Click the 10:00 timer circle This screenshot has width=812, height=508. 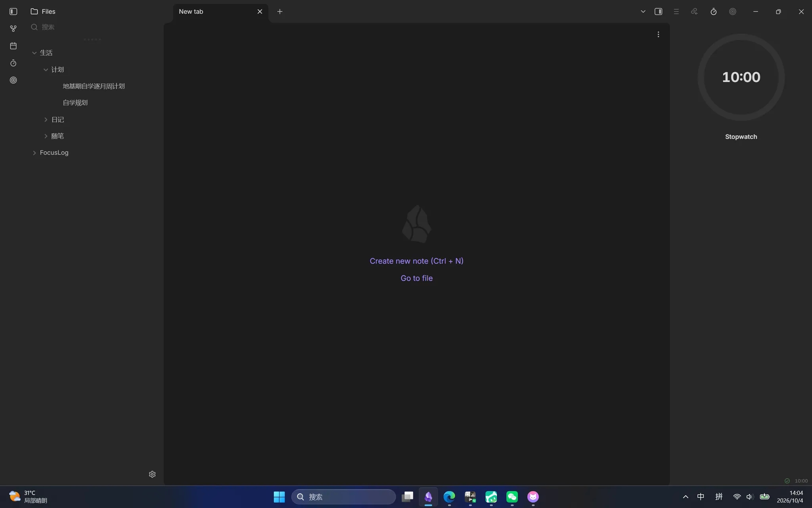coord(741,77)
